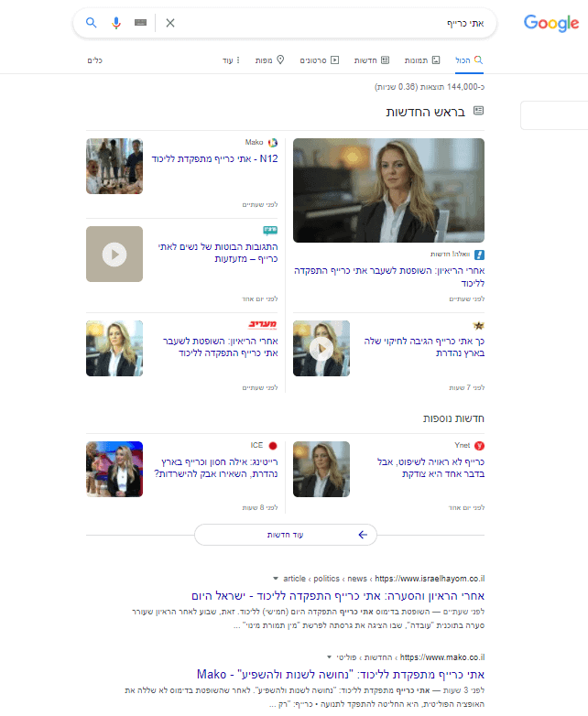The height and width of the screenshot is (716, 588).
Task: Expand mako.co.il result options dropdown arrow
Action: pyautogui.click(x=330, y=657)
